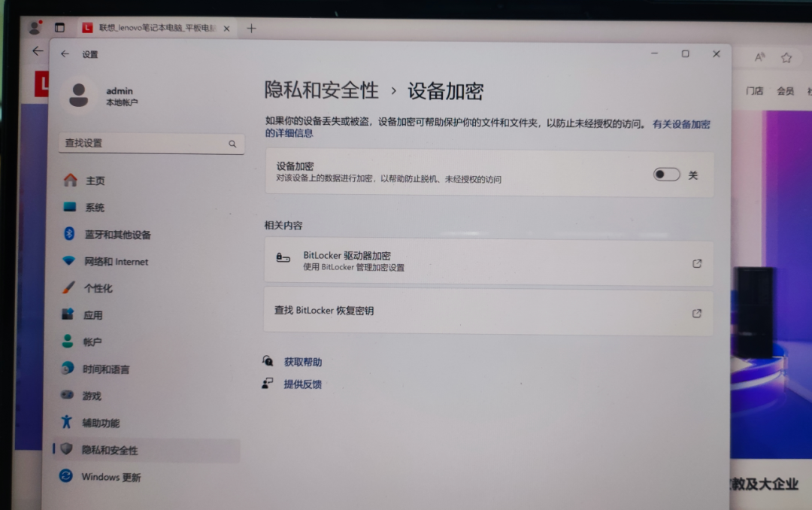Click the 提供反馈 link
This screenshot has width=812, height=510.
point(302,384)
